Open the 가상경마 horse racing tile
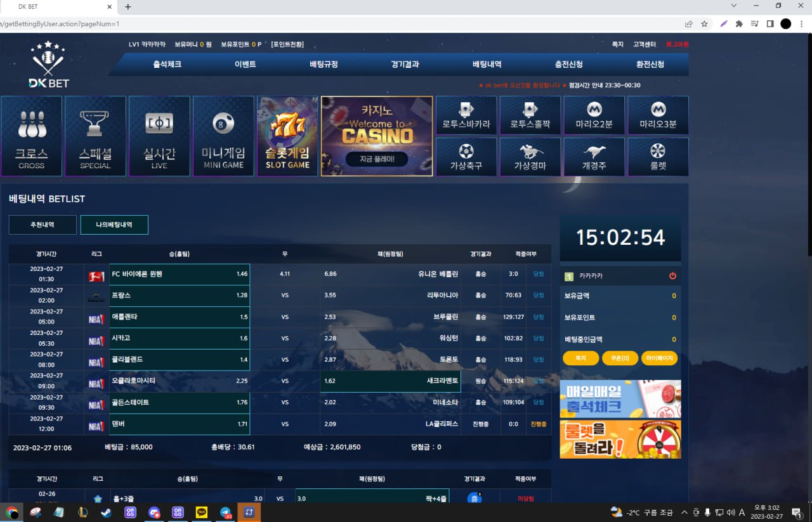 pos(530,157)
